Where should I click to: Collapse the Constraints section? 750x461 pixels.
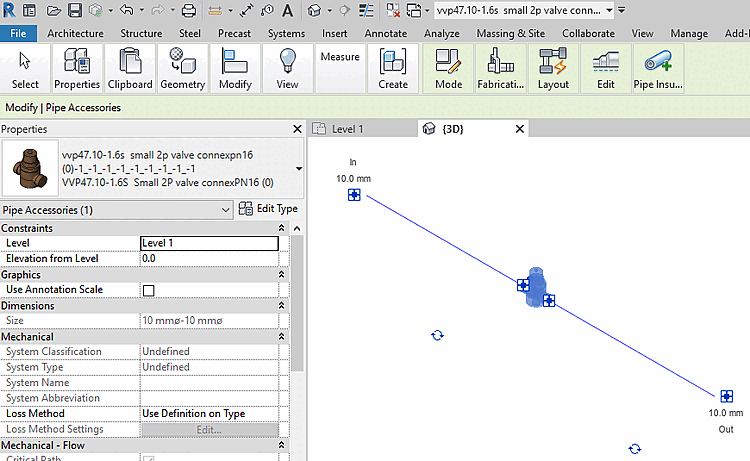coord(281,228)
